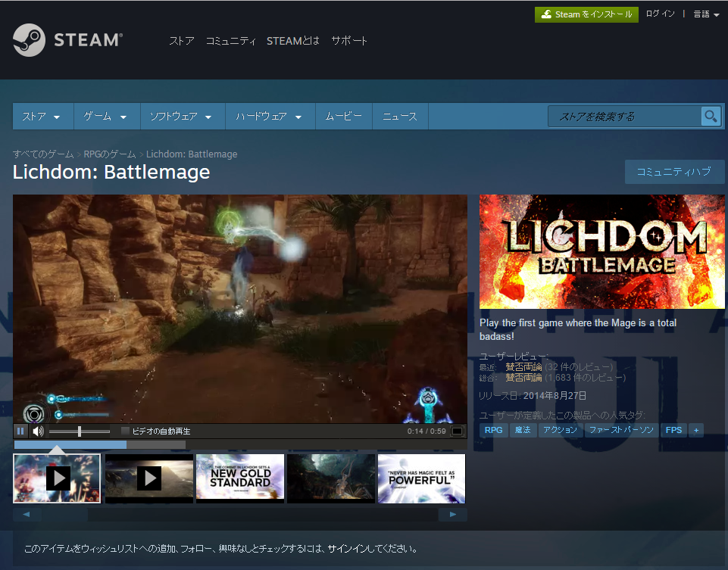This screenshot has height=570, width=728.
Task: Open STEAMとは in the top header
Action: (x=293, y=41)
